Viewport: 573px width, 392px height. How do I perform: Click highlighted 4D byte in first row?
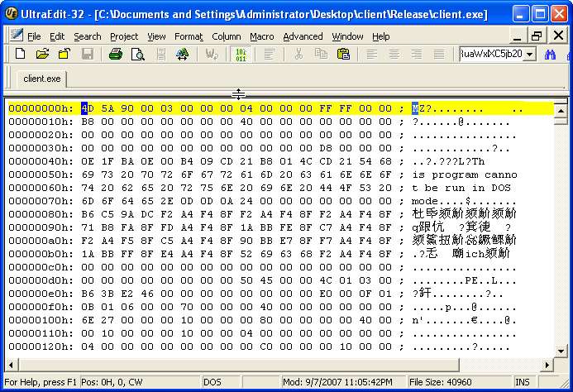click(x=88, y=108)
